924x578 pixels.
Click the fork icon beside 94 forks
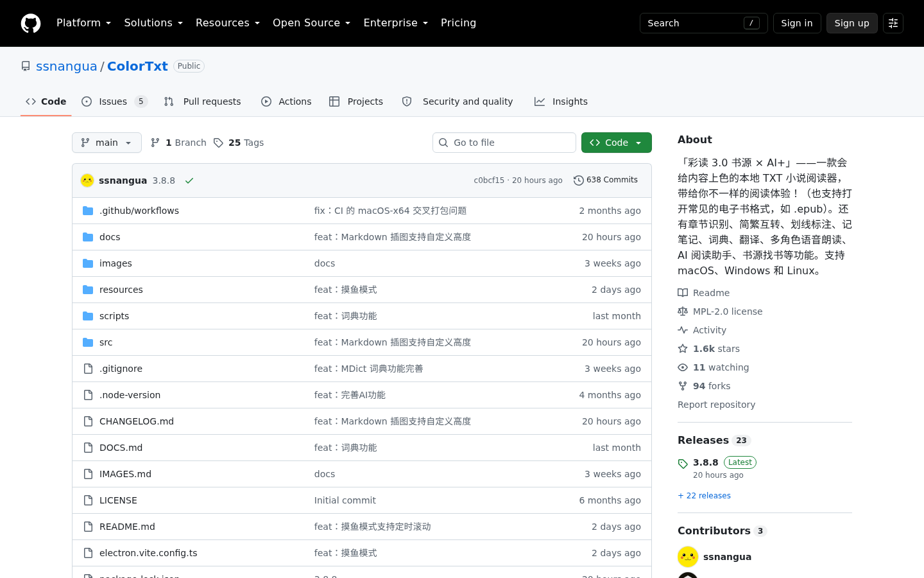coord(683,386)
